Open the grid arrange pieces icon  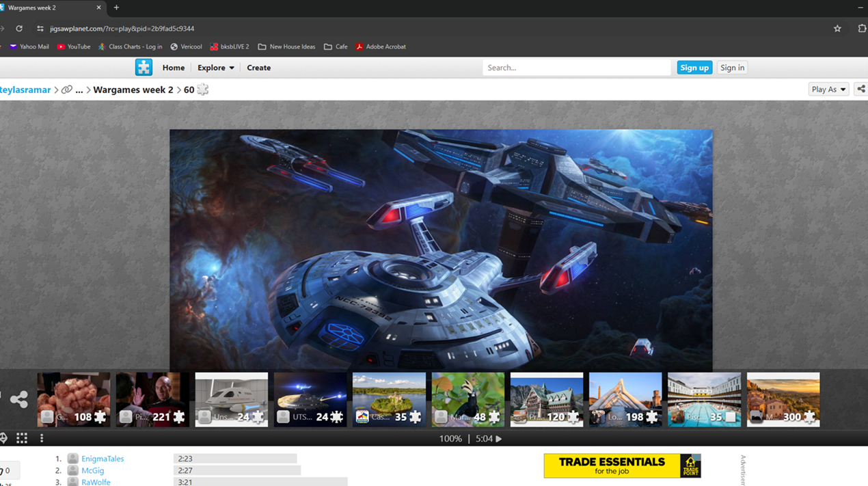22,438
